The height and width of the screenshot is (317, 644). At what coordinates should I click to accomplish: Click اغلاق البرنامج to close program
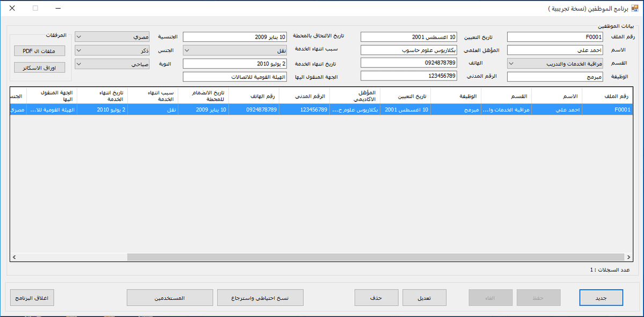click(x=32, y=297)
